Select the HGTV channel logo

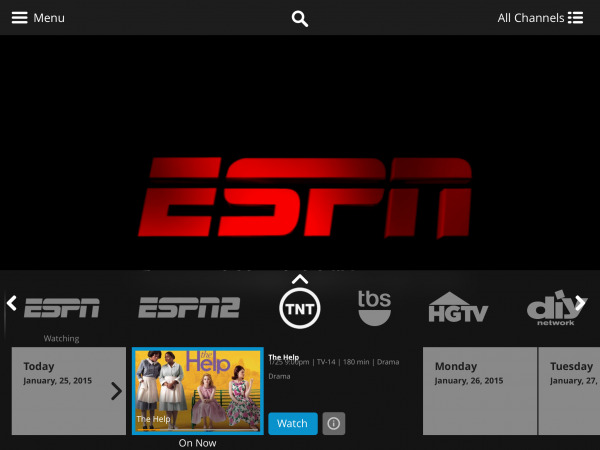(458, 307)
